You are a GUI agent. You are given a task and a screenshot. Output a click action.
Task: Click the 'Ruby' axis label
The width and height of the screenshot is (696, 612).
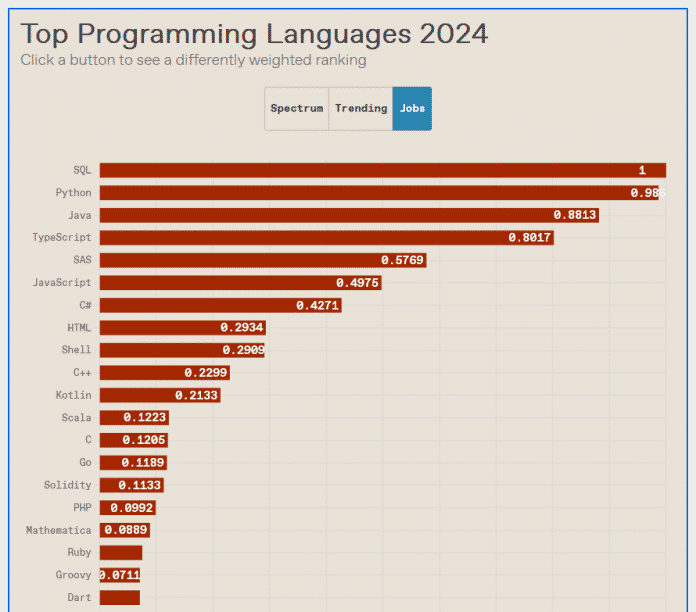(x=79, y=553)
